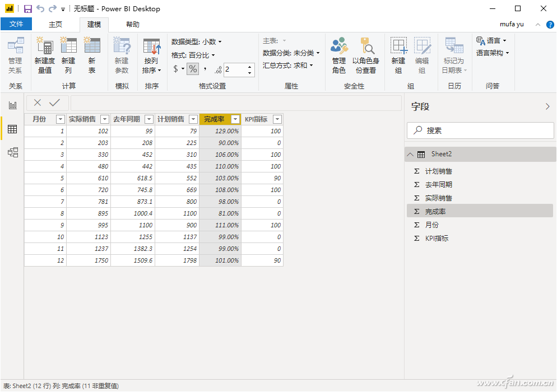The width and height of the screenshot is (557, 392).
Task: Toggle the percentage format button
Action: [193, 69]
